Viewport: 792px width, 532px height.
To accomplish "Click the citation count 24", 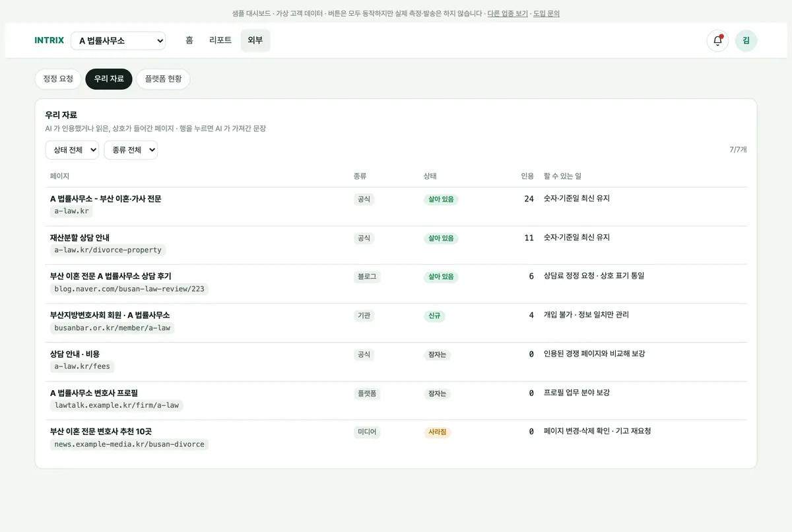I will coord(529,199).
